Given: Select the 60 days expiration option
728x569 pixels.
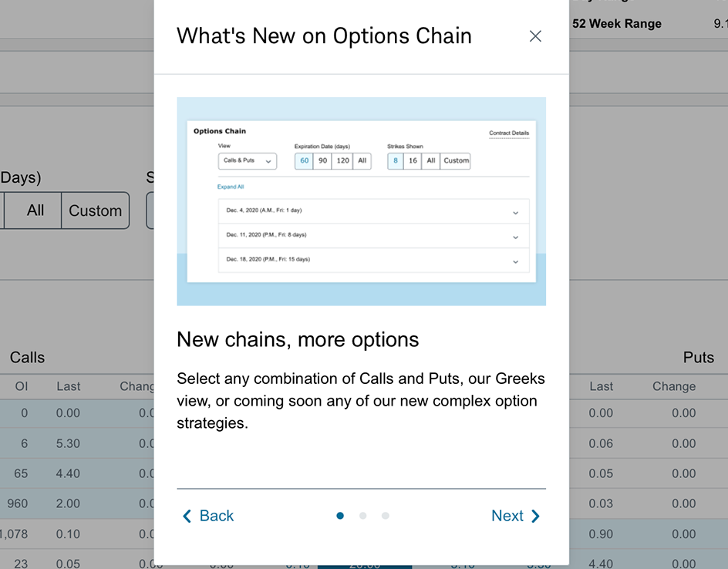Looking at the screenshot, I should click(304, 161).
